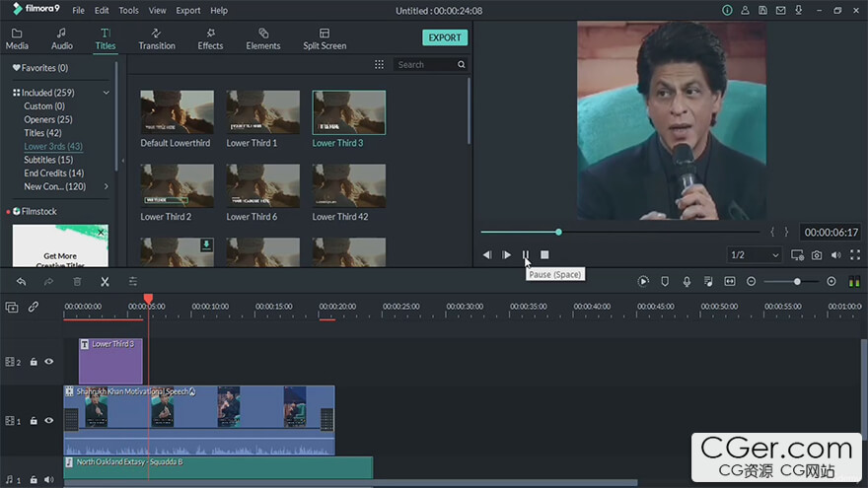
Task: Click the preview progress slider handle
Action: [558, 232]
